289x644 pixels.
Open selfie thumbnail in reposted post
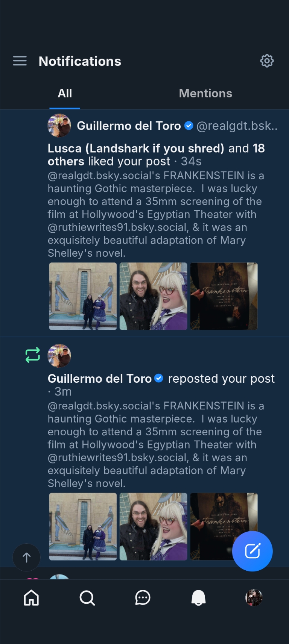pos(153,526)
